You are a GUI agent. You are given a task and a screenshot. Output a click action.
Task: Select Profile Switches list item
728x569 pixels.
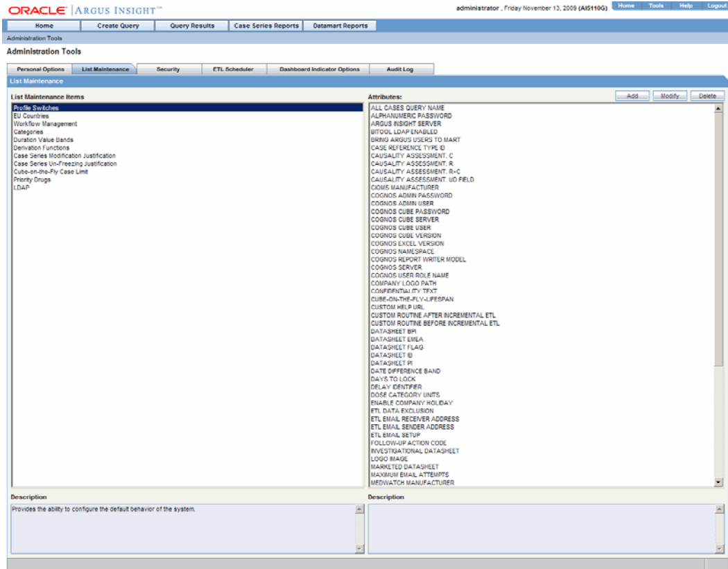pyautogui.click(x=188, y=107)
